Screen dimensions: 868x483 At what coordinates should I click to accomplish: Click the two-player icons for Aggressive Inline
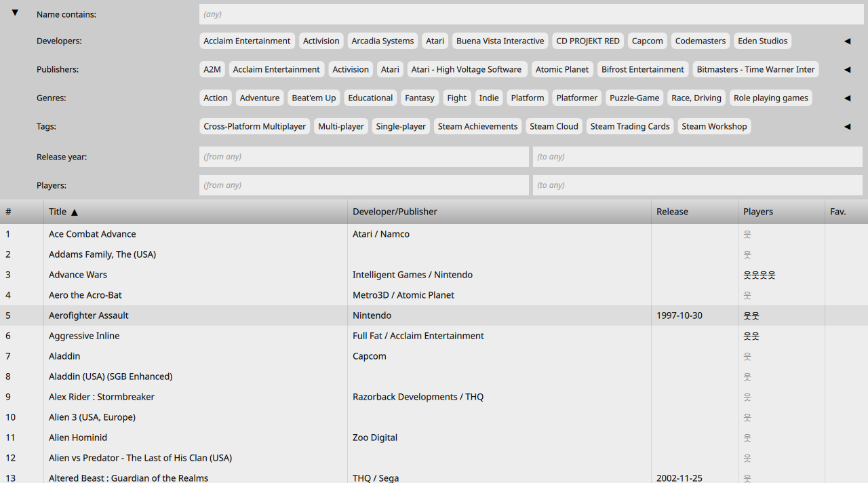(x=751, y=336)
